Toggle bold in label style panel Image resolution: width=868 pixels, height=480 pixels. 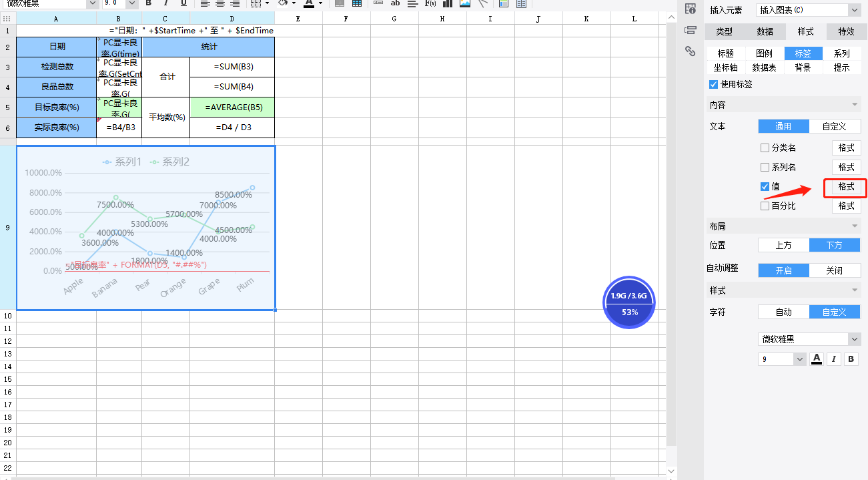point(851,359)
